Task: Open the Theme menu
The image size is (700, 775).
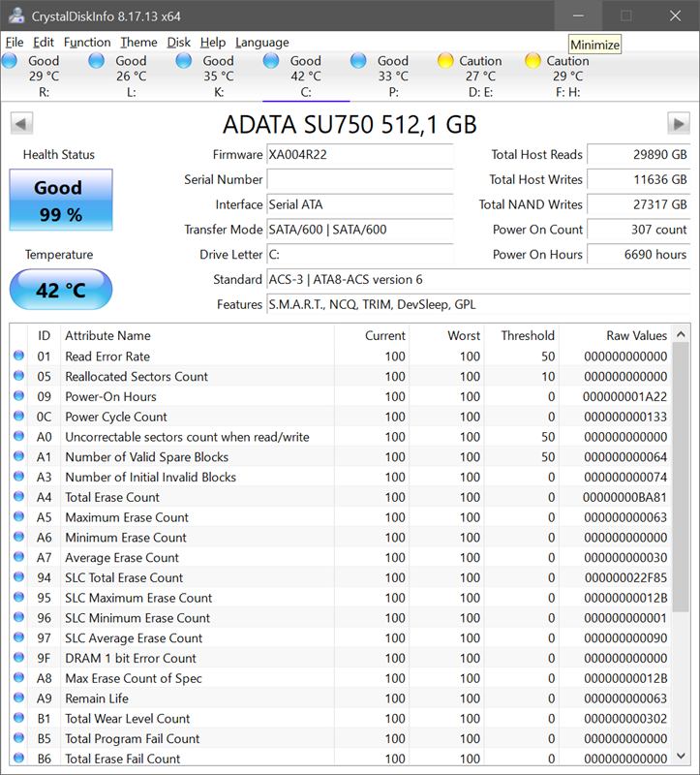Action: 138,43
